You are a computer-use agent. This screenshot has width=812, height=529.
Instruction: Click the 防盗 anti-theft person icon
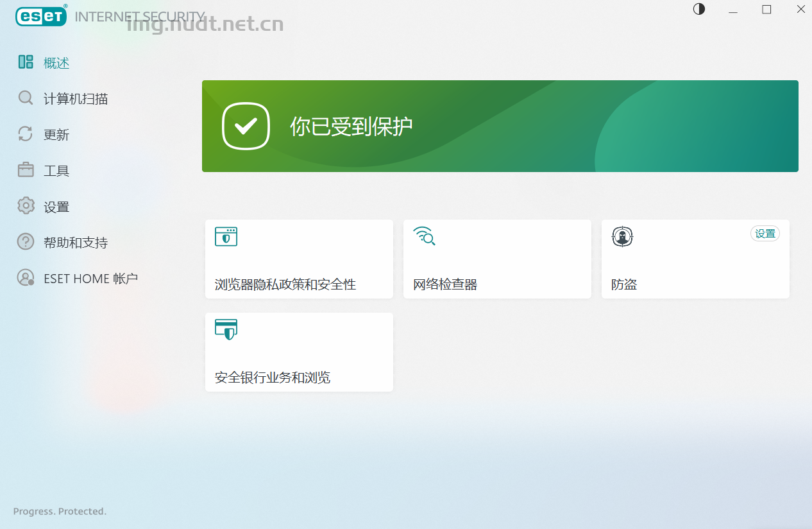(x=622, y=236)
